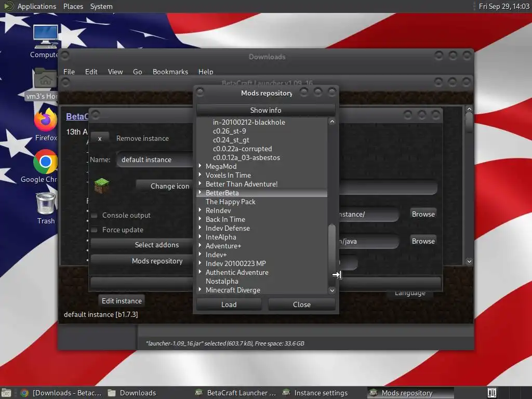Click the workspace switcher icon in bottom panel
This screenshot has width=532, height=399.
(491, 393)
